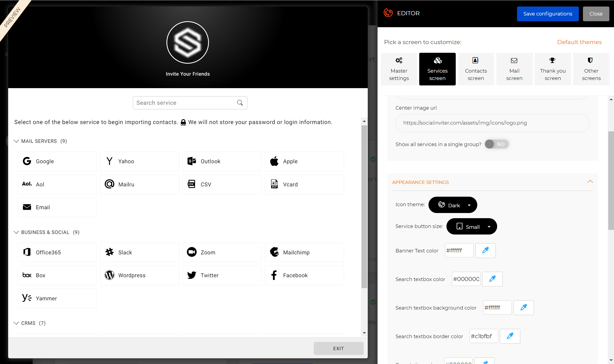The image size is (614, 364).
Task: Choose the Apple service icon
Action: point(274,161)
